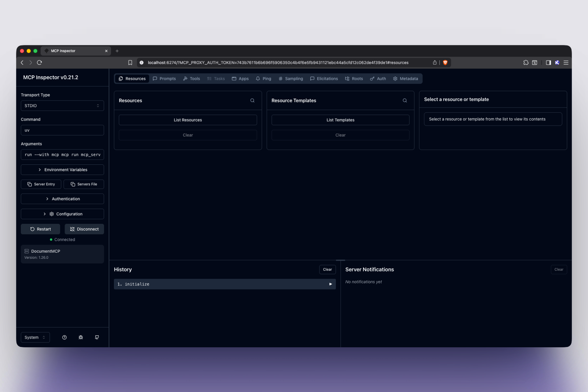588x392 pixels.
Task: Click the Arguments input field
Action: coord(62,155)
